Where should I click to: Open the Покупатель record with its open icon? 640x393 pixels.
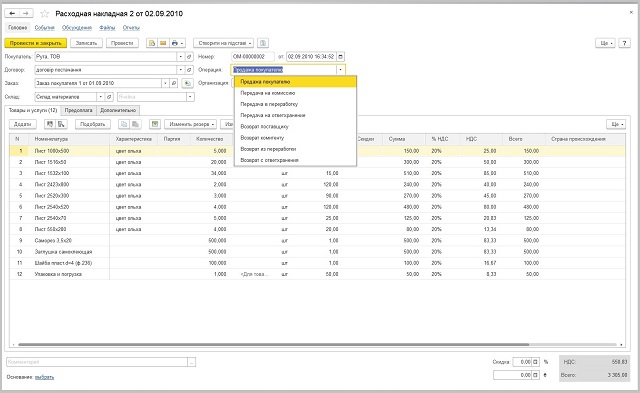[x=189, y=57]
